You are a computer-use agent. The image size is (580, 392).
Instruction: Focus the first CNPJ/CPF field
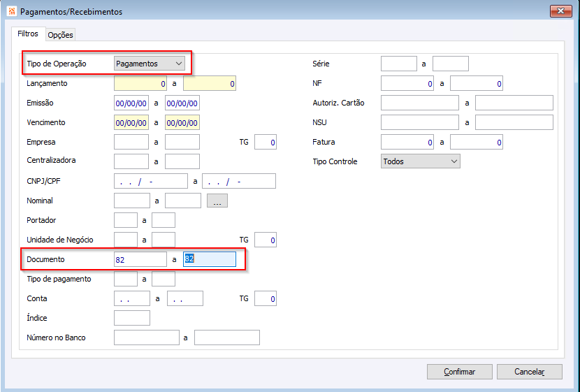pos(151,182)
